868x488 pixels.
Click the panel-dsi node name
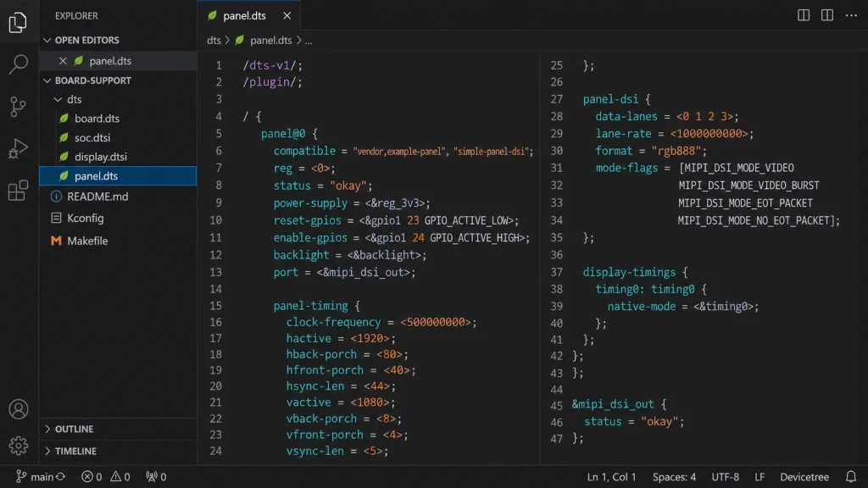tap(610, 99)
